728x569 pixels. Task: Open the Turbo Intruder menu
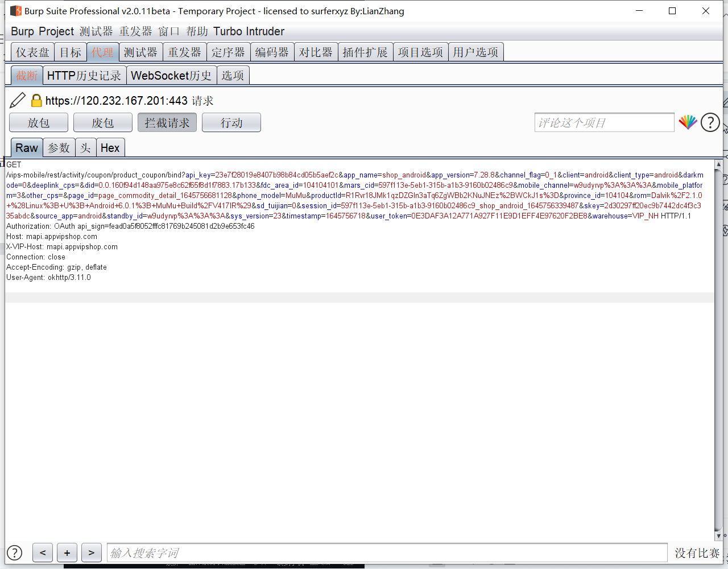249,31
